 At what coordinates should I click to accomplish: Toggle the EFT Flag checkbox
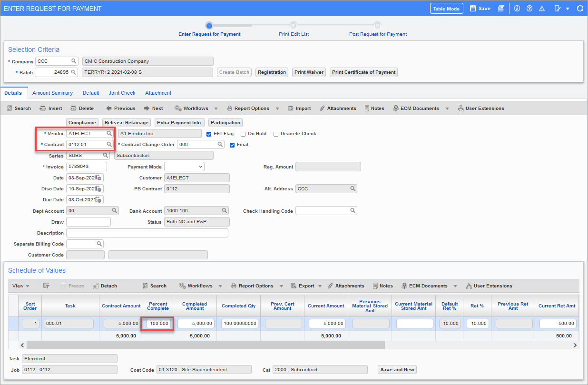[x=209, y=134]
